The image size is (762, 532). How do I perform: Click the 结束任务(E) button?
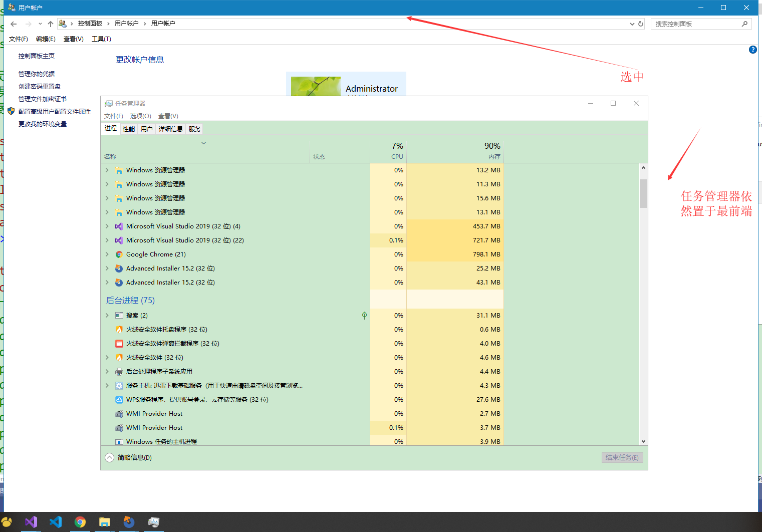pos(622,457)
